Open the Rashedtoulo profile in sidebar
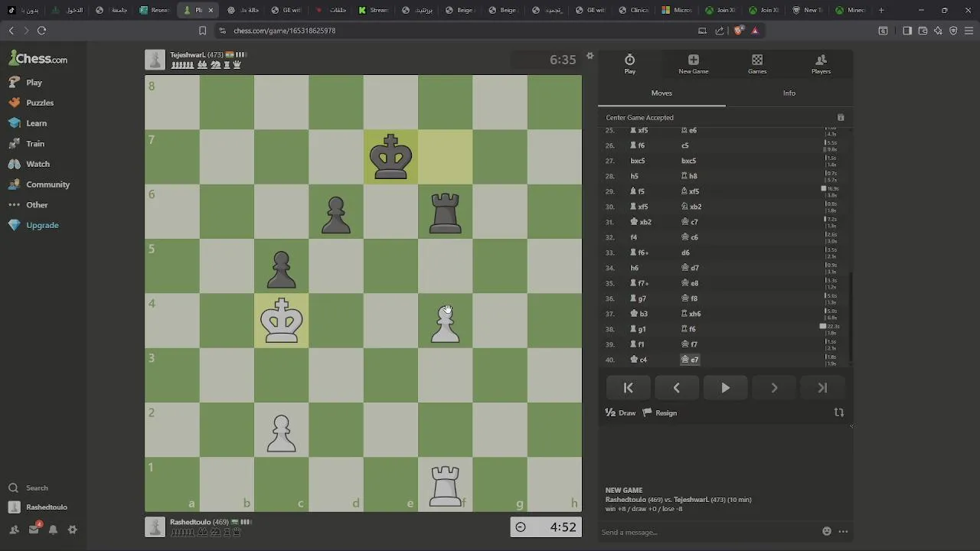 (x=38, y=507)
